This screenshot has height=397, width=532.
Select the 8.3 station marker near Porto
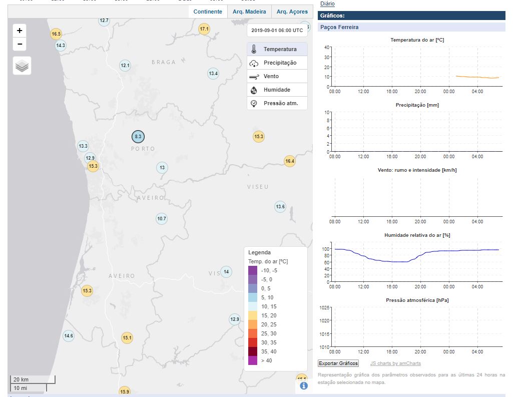pyautogui.click(x=138, y=137)
